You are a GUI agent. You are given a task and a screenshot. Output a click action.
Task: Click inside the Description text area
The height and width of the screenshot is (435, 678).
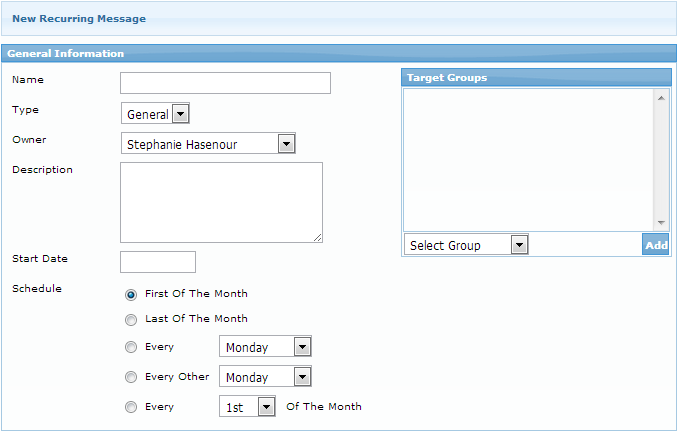click(221, 202)
